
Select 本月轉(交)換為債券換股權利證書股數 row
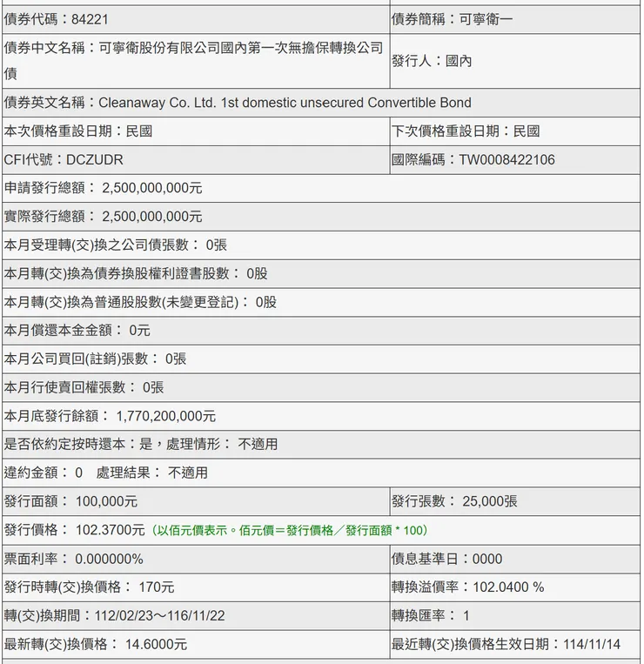(x=321, y=273)
